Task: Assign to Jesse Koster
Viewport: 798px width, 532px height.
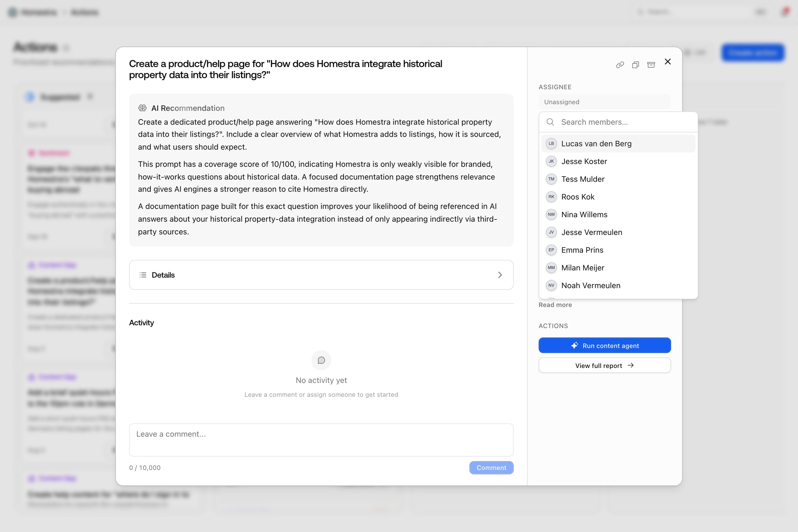Action: tap(618, 161)
